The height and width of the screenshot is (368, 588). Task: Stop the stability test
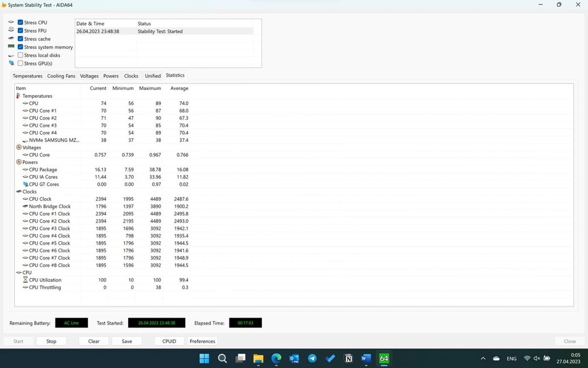point(51,341)
